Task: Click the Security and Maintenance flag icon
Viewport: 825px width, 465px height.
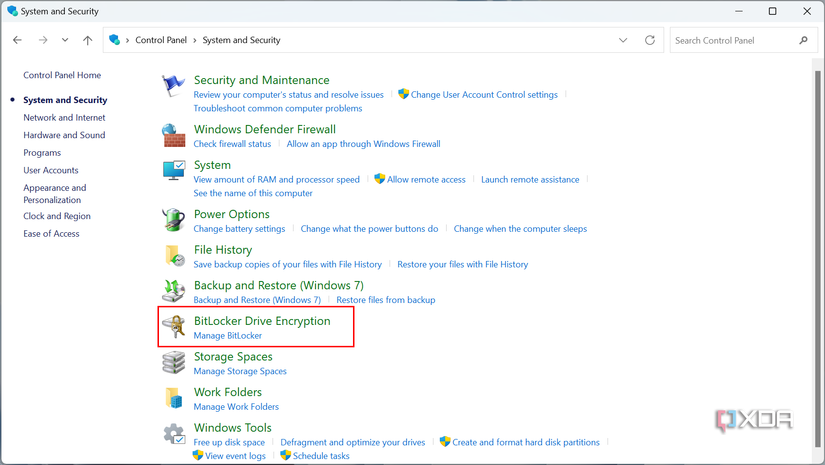Action: pos(173,86)
